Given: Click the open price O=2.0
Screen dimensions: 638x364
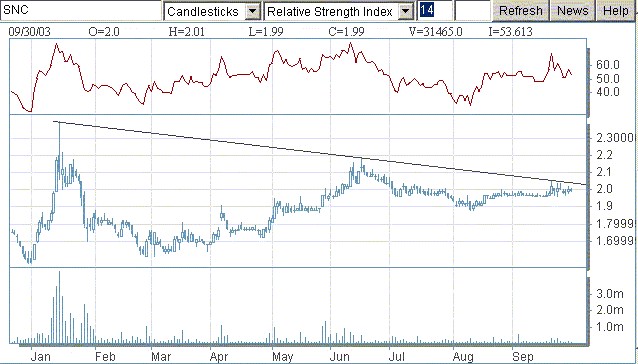Looking at the screenshot, I should [x=104, y=32].
